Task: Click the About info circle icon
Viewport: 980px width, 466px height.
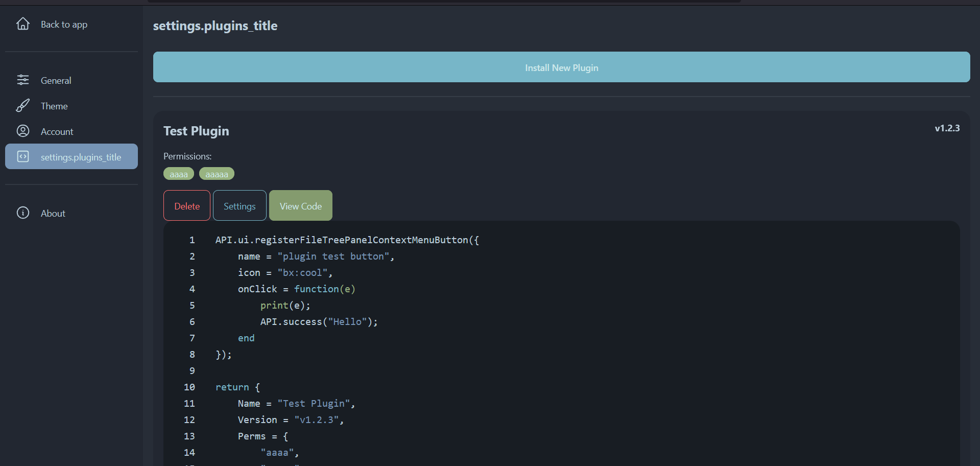Action: tap(23, 213)
